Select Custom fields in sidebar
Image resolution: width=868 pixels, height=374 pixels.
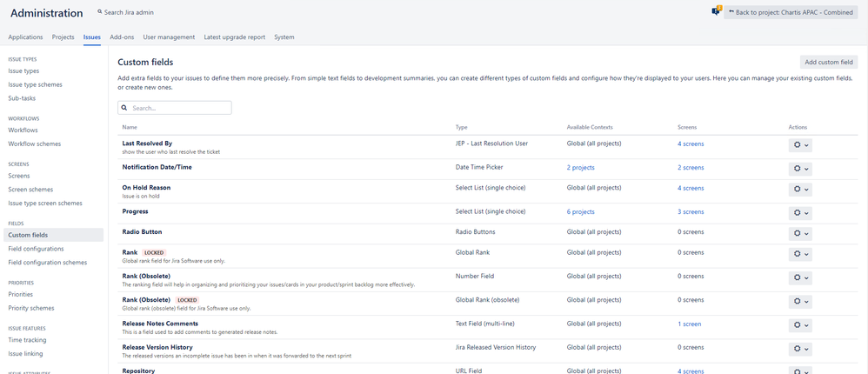tap(53, 235)
